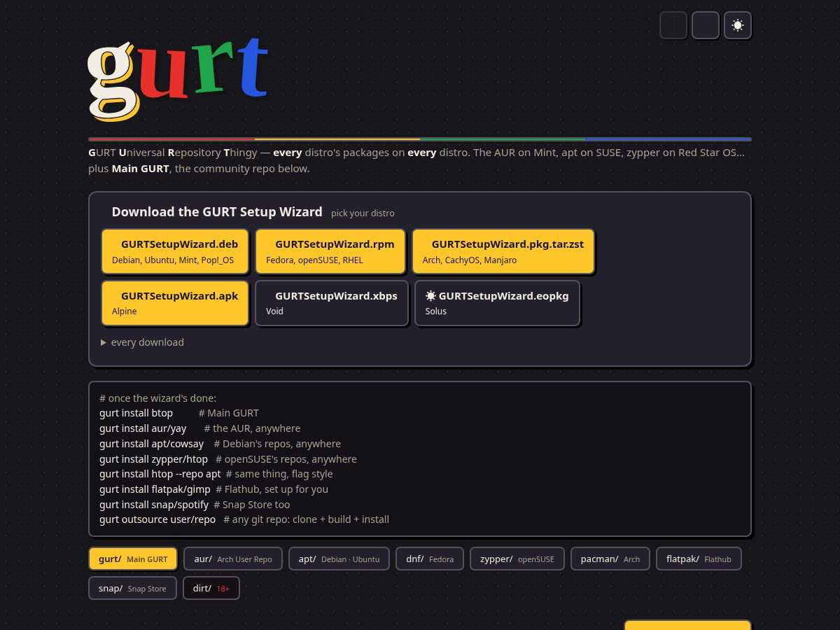Click the 'gurt install snap/spotify' command line
Viewport: 840px width, 630px height.
[195, 505]
